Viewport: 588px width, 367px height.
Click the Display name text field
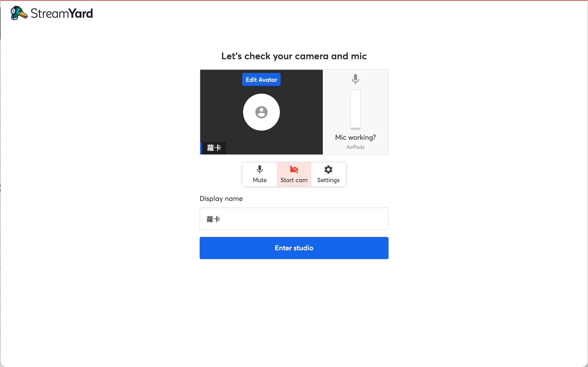point(294,219)
